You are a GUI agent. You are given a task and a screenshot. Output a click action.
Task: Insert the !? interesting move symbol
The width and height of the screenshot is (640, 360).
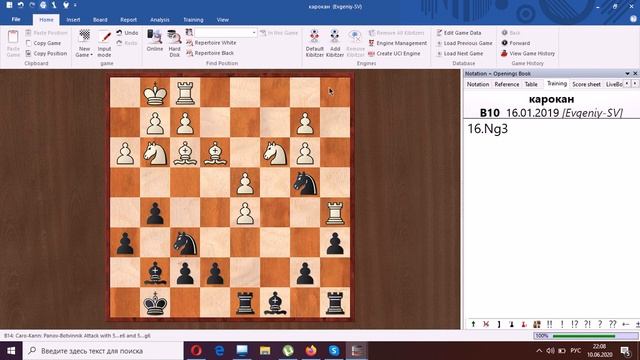pos(574,324)
